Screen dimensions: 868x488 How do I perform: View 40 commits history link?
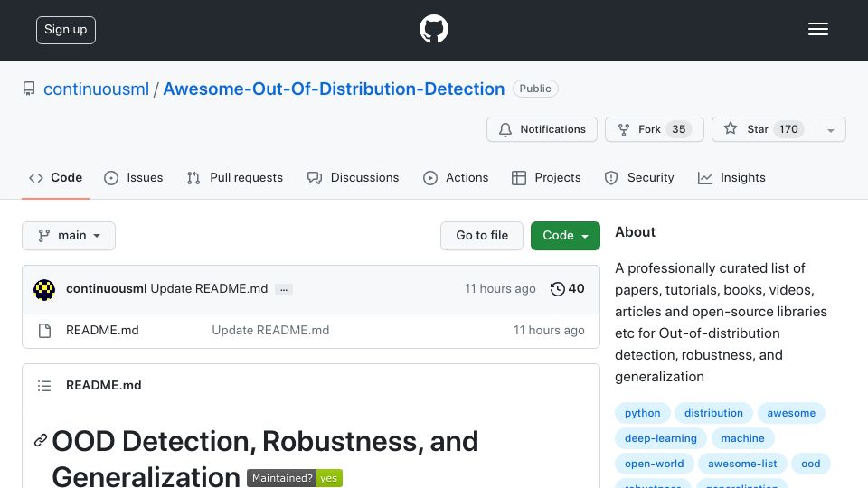point(568,289)
